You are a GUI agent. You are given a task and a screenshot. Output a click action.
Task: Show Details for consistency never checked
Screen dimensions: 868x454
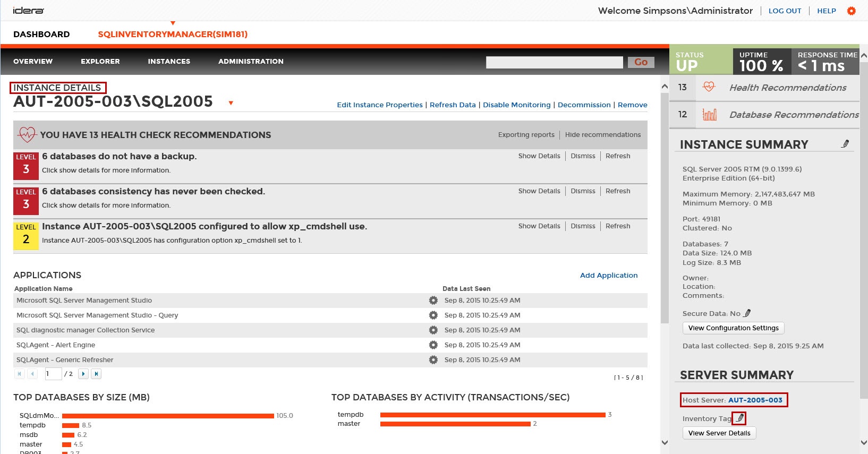(539, 191)
